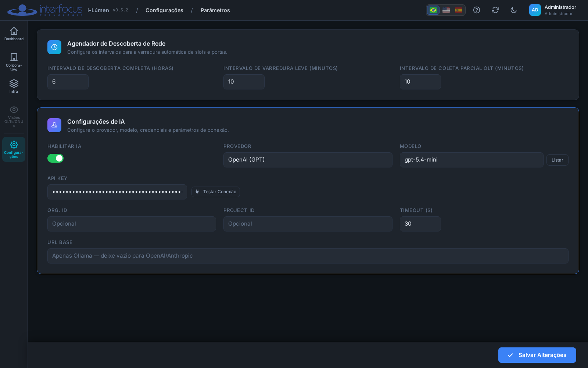Click the Agendador de Descoberta de Rede heading
This screenshot has width=588, height=368.
[116, 43]
